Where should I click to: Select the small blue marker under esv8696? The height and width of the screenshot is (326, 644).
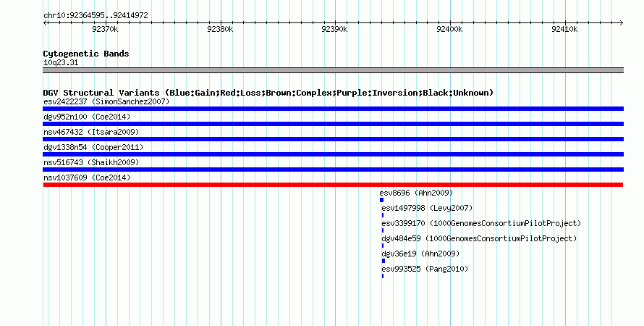click(x=381, y=200)
